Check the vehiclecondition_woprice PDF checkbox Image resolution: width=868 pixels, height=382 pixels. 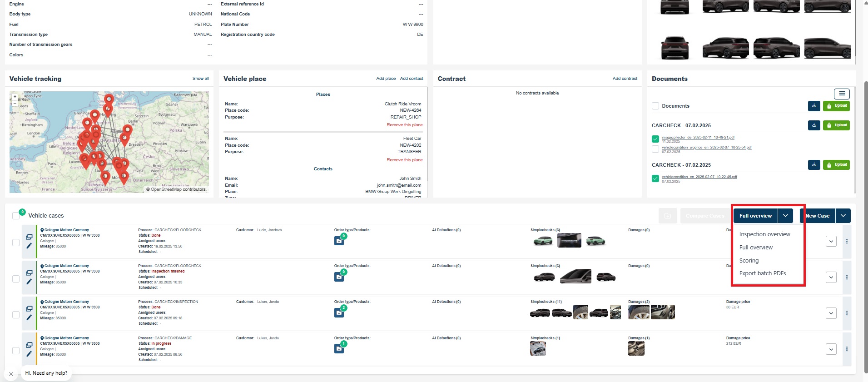pyautogui.click(x=655, y=149)
